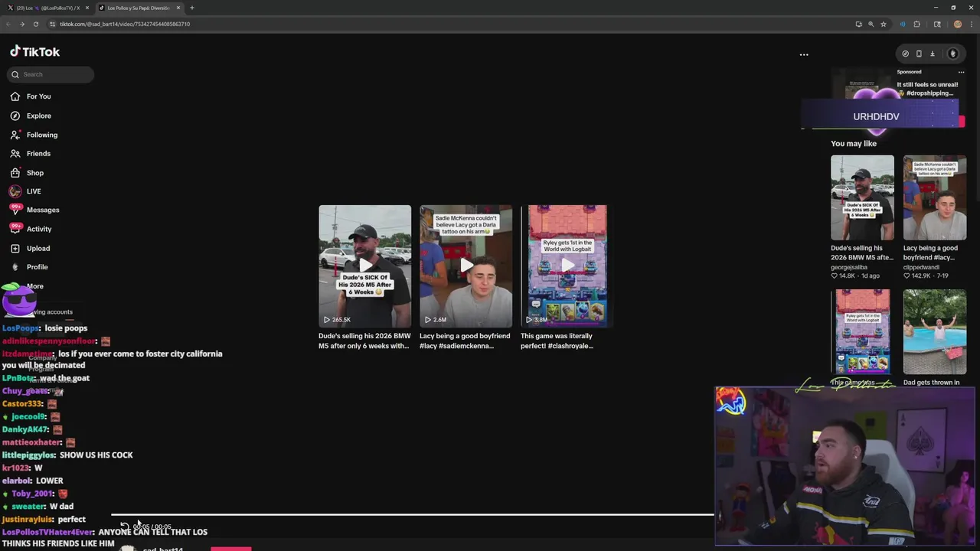Open the 'Dad gets thrown in' pool video
The height and width of the screenshot is (551, 980).
[x=935, y=331]
